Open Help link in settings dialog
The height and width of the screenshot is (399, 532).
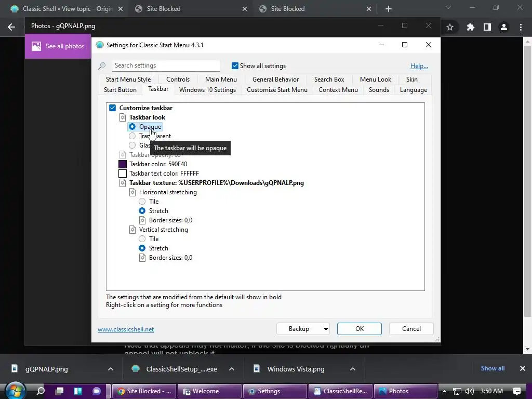pyautogui.click(x=419, y=66)
